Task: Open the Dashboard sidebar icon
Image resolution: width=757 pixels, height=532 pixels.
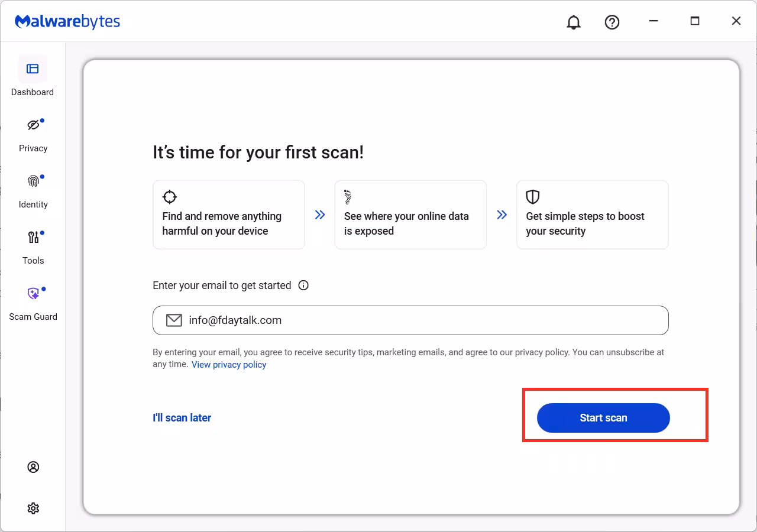Action: tap(33, 69)
